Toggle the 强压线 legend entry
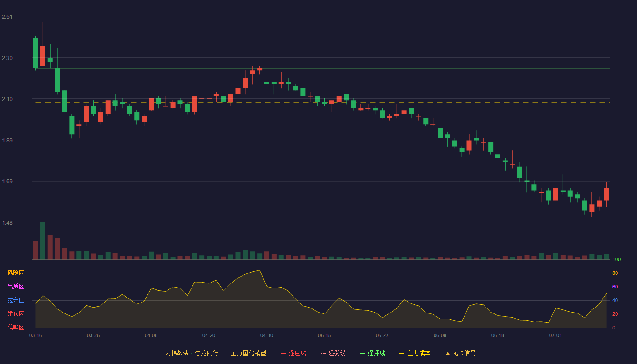637x364 pixels. [293, 353]
